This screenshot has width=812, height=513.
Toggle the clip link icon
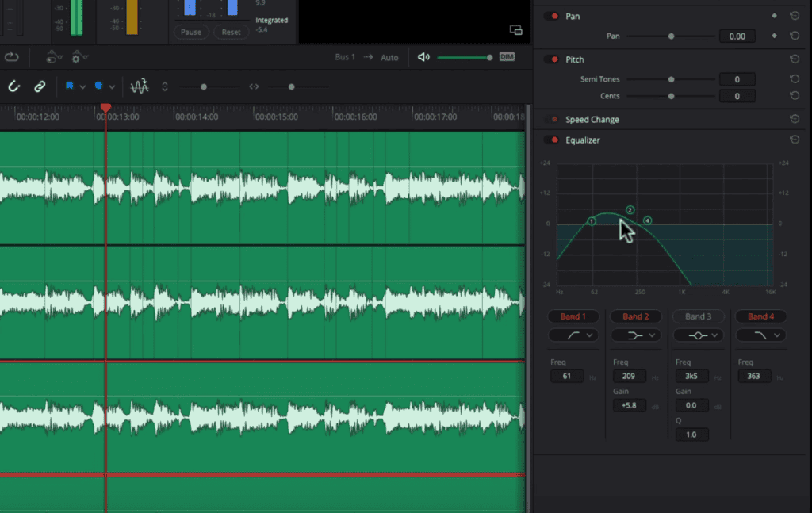[x=40, y=86]
